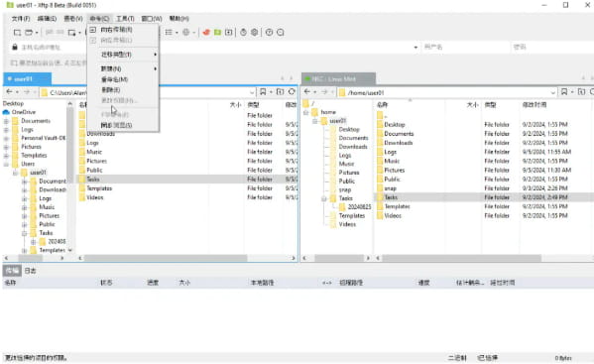The image size is (594, 364).
Task: Expand the Documents folder in local tree
Action: point(6,121)
